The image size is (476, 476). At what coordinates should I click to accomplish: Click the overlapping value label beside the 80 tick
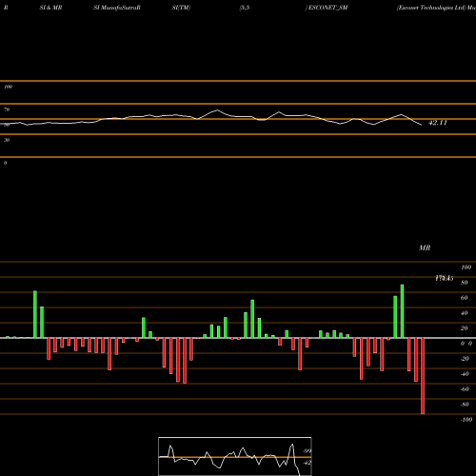click(445, 278)
